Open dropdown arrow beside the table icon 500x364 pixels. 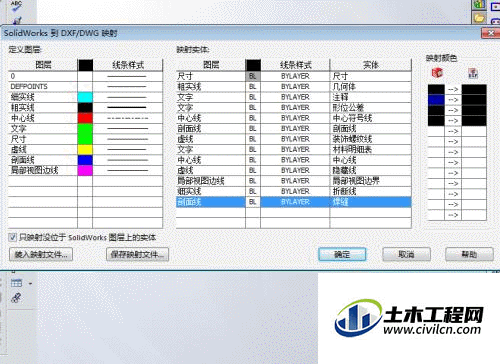[30, 284]
